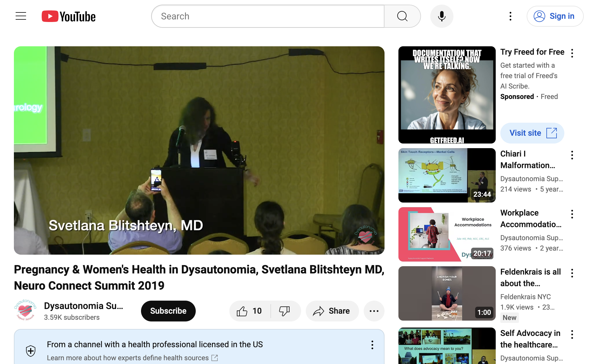Click Sponsored label on Freed ad
593x364 pixels.
click(517, 97)
